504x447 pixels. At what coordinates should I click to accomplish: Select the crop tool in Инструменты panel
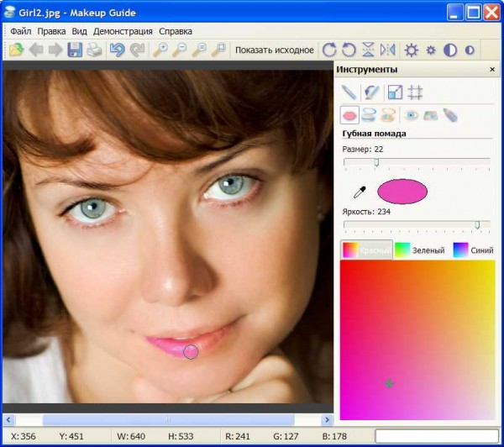394,92
